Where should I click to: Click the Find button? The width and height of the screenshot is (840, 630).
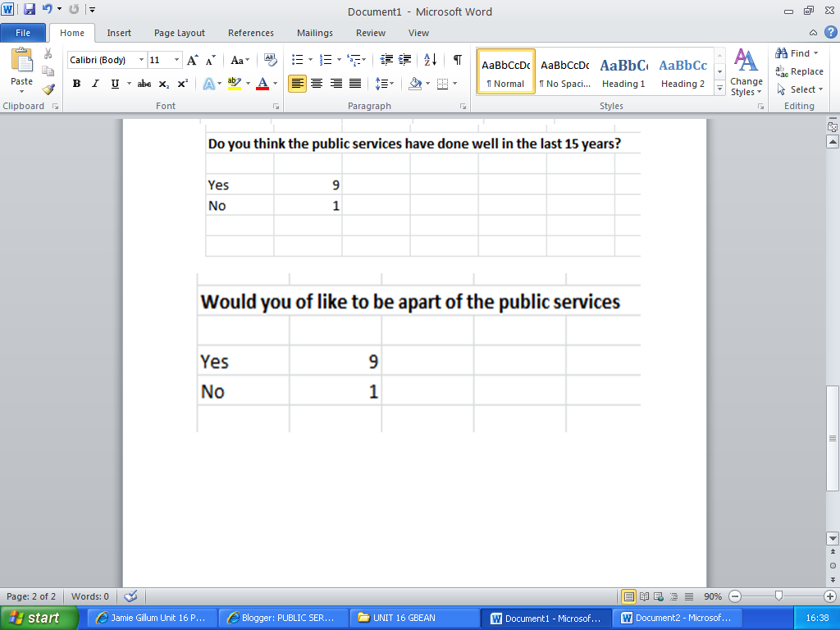(797, 53)
